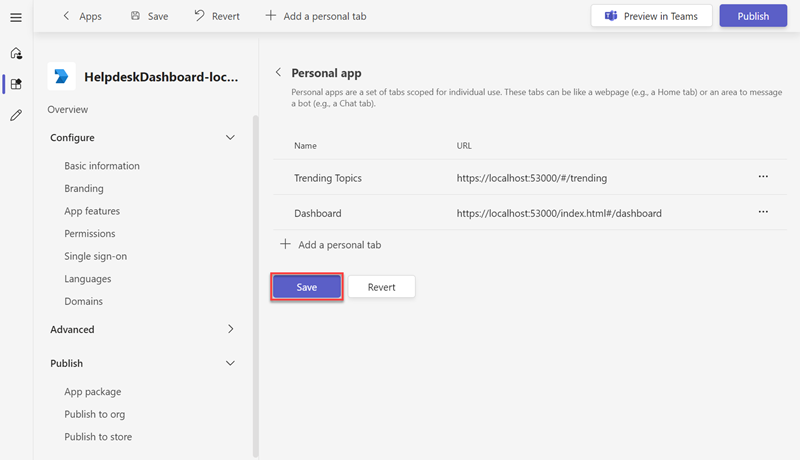Open the Domains page
Screen dimensions: 800x460
(83, 301)
